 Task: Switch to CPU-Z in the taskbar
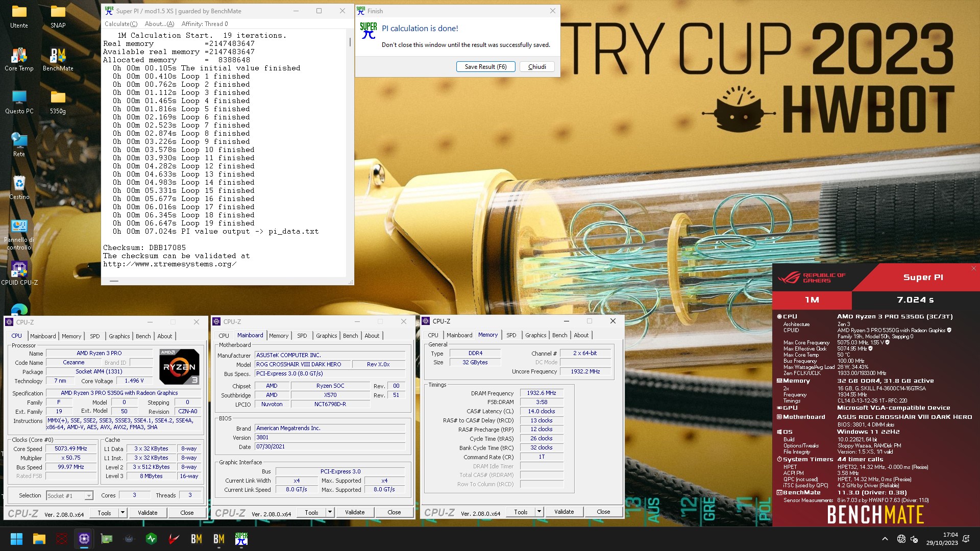point(84,539)
